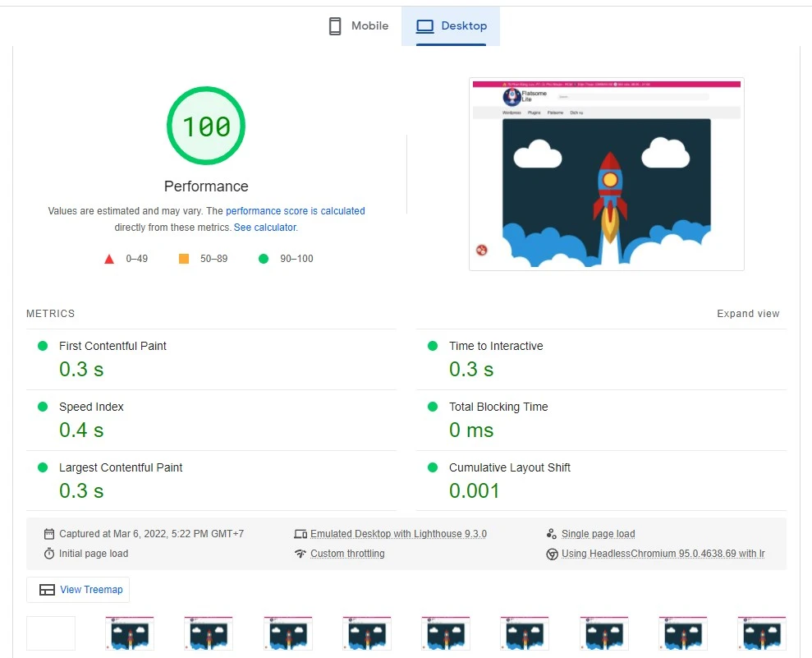
Task: Click the orange square 50–89 legend icon
Action: [184, 259]
